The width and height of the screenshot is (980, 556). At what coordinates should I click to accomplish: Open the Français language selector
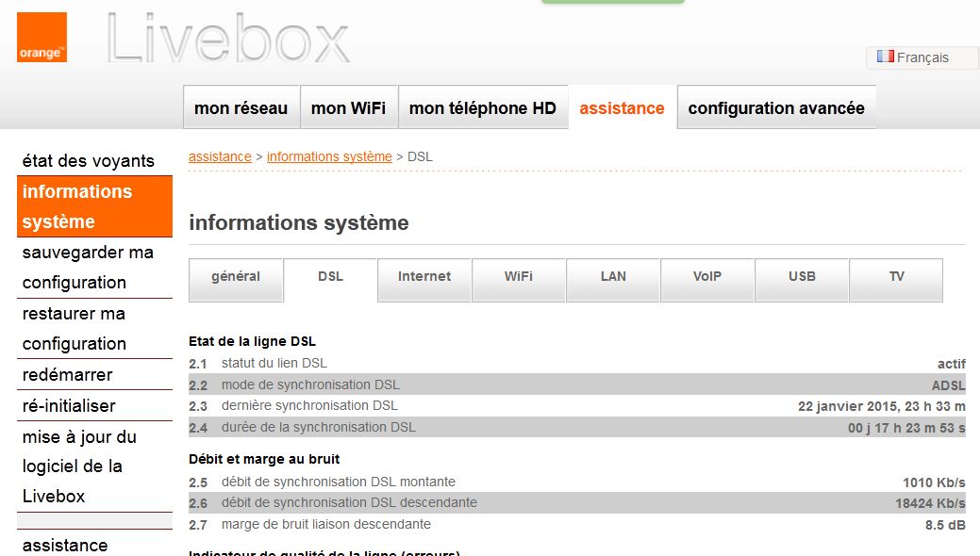pos(912,57)
